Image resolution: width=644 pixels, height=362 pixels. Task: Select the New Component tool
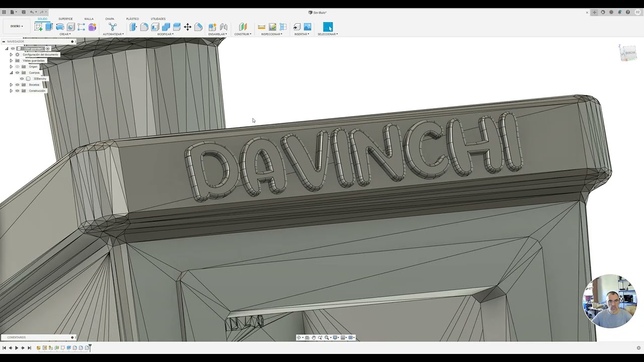click(x=212, y=27)
